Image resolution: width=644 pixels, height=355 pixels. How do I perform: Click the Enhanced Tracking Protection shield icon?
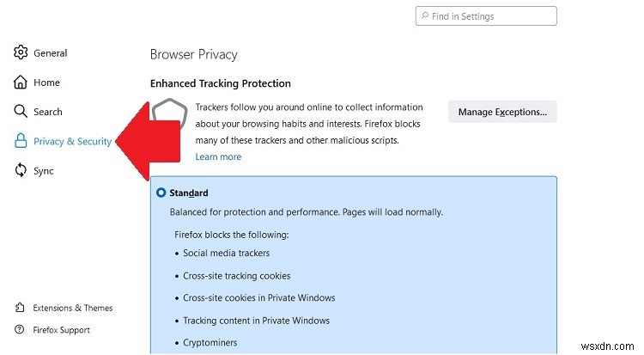click(x=170, y=114)
